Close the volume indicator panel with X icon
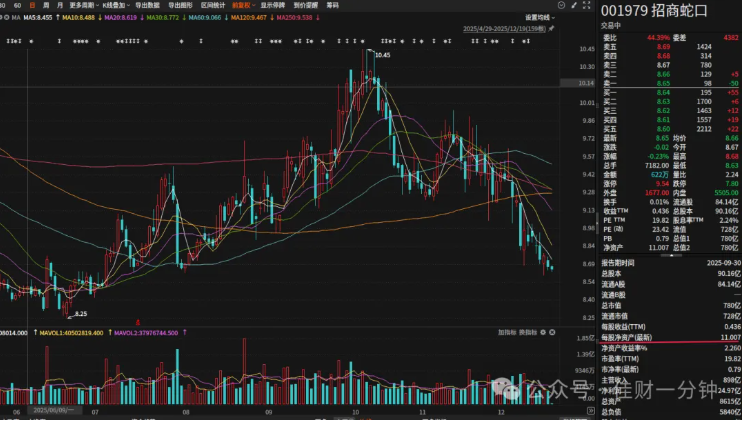The image size is (742, 422). pos(552,333)
